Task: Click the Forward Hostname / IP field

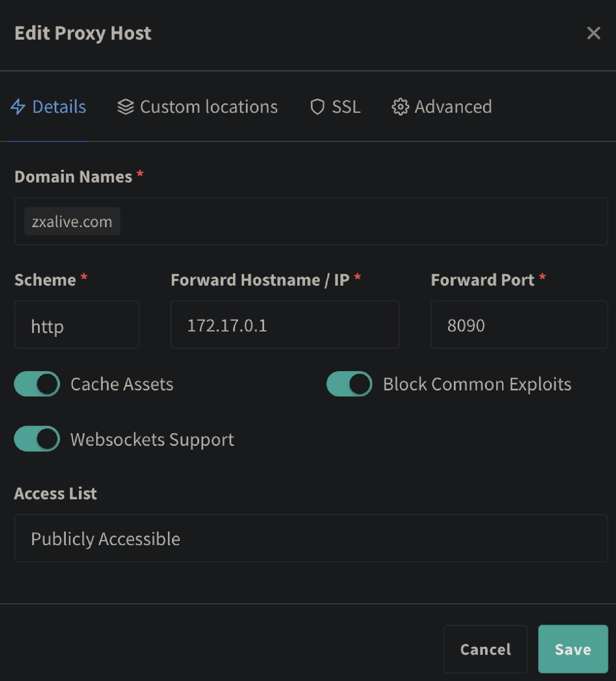Action: click(x=285, y=325)
